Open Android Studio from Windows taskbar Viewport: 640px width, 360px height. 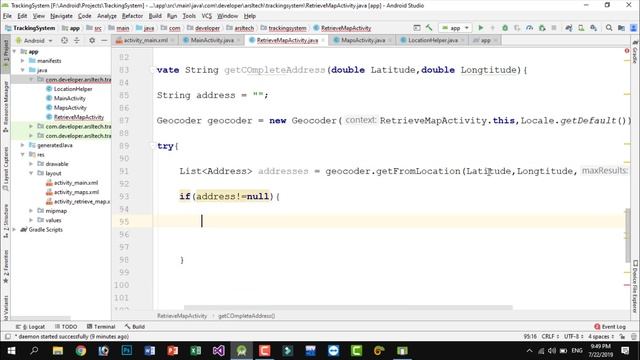(x=241, y=351)
